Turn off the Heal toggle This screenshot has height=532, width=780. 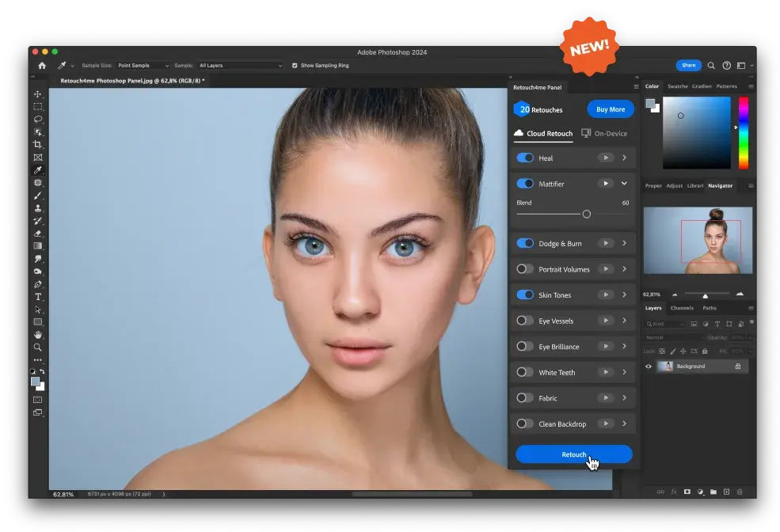tap(525, 158)
